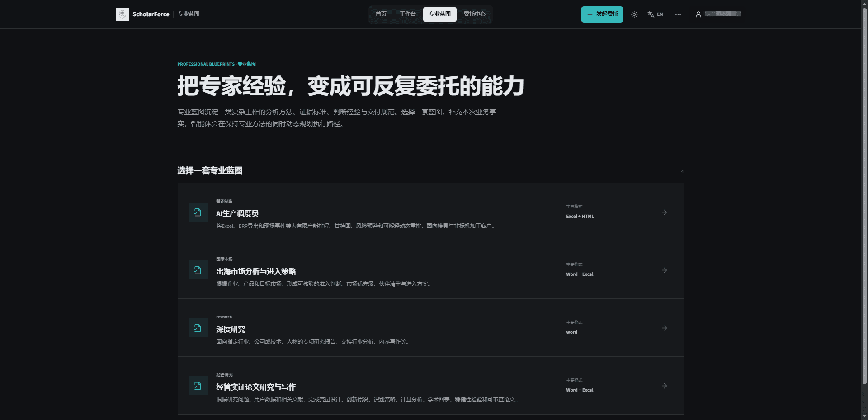This screenshot has width=868, height=420.
Task: Open the AI生产调度员 blueprint title
Action: pos(237,213)
